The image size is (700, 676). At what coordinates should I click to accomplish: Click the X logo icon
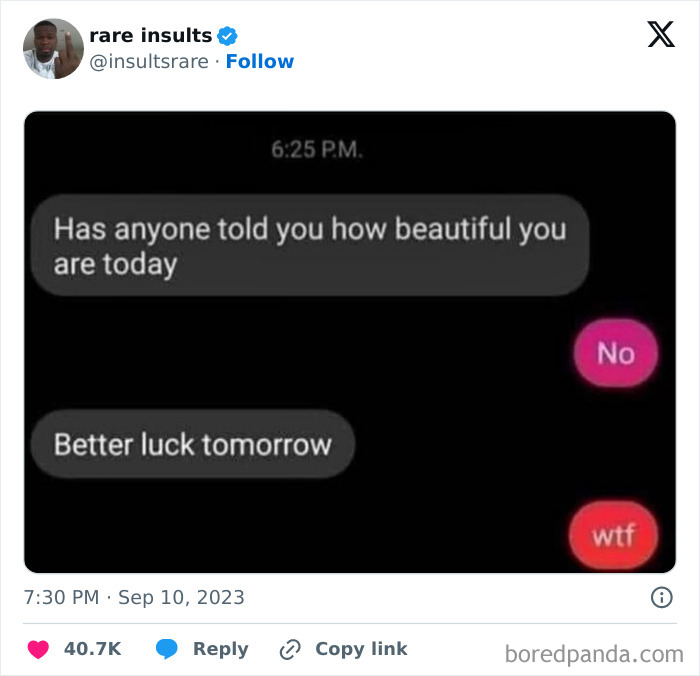click(660, 36)
